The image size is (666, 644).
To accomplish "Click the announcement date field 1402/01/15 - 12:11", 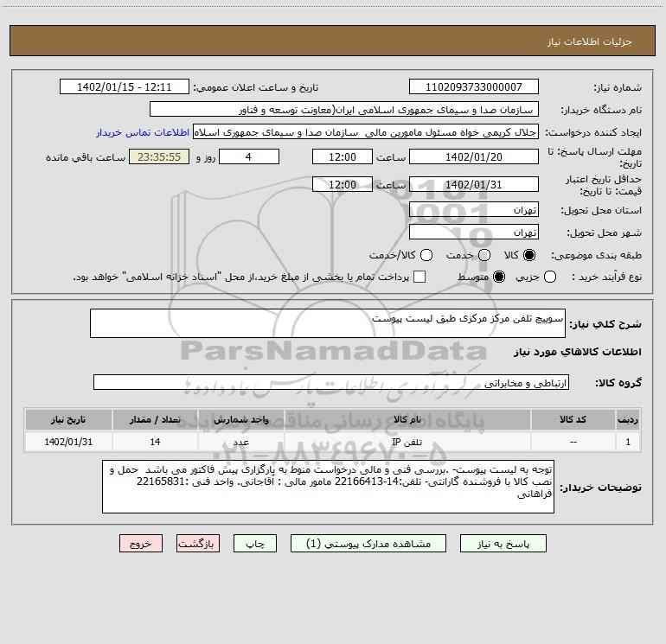I will [x=125, y=87].
